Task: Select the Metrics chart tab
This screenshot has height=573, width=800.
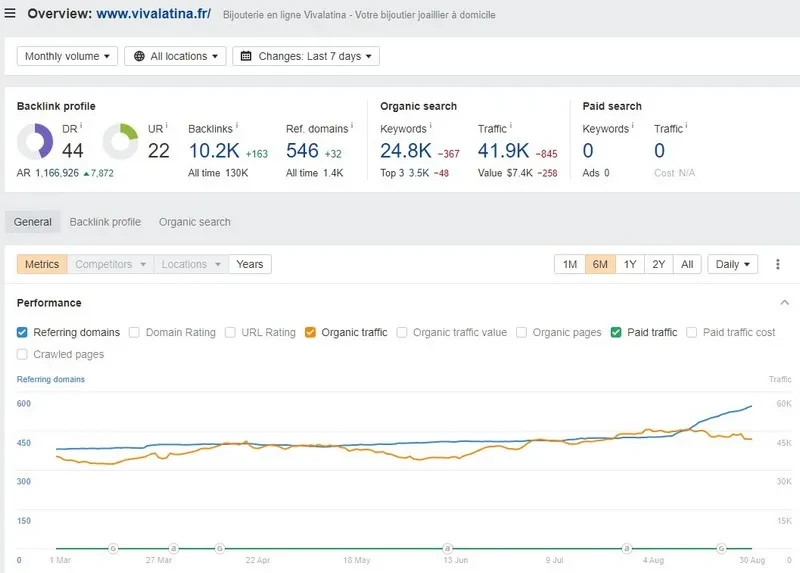Action: 42,264
